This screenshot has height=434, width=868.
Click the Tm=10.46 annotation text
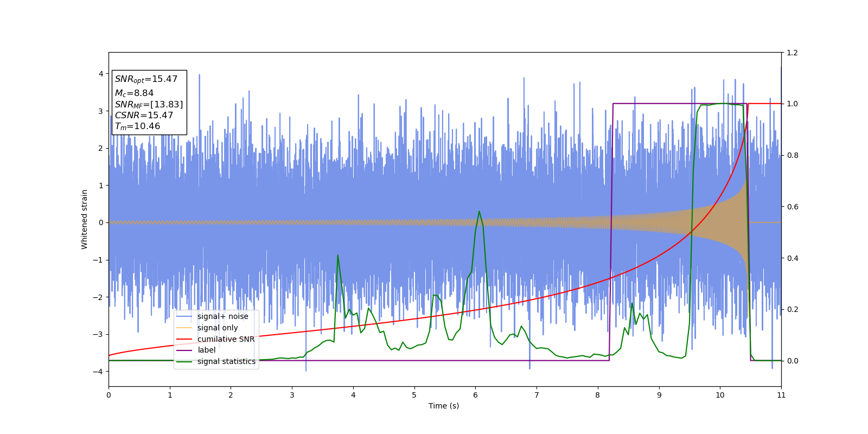coord(137,126)
